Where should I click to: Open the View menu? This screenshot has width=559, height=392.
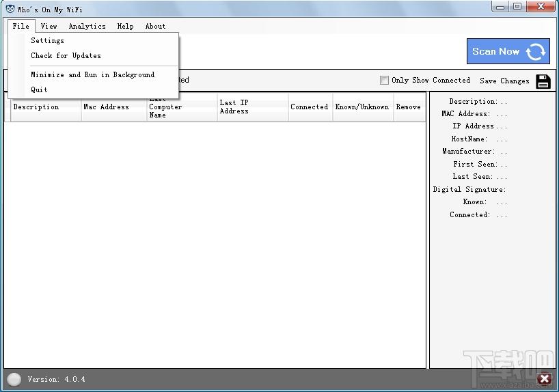[49, 26]
